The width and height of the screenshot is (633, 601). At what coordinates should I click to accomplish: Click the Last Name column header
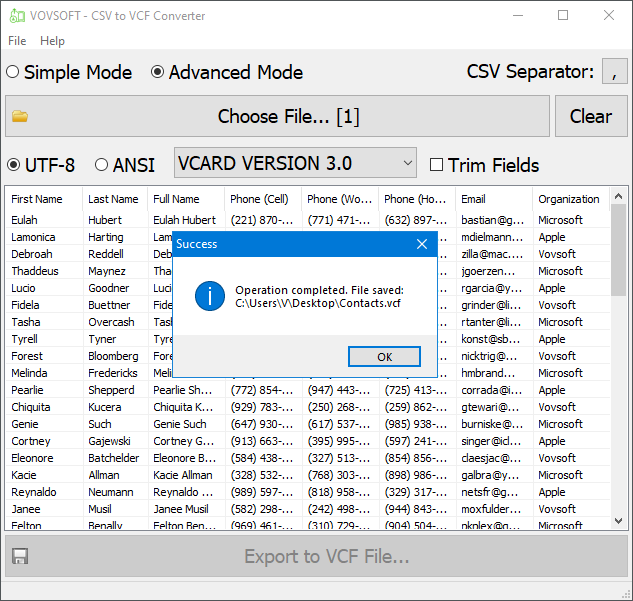[115, 199]
